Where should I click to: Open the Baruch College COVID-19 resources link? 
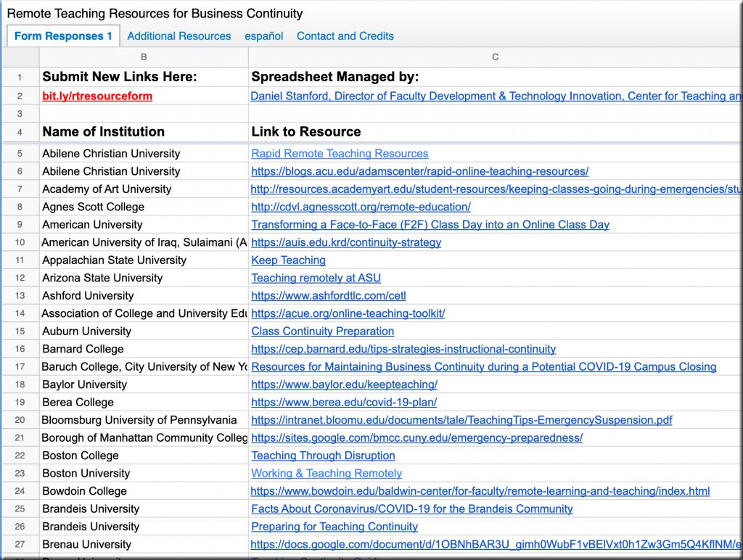click(484, 367)
